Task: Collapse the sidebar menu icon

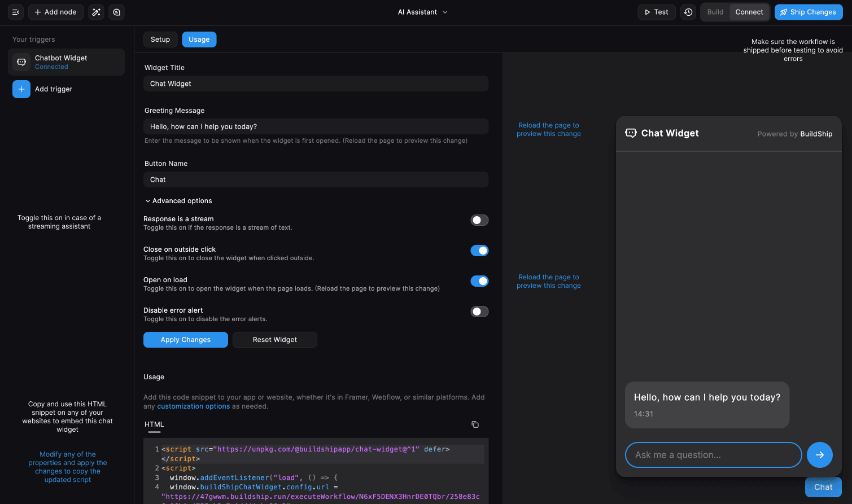Action: click(x=16, y=12)
